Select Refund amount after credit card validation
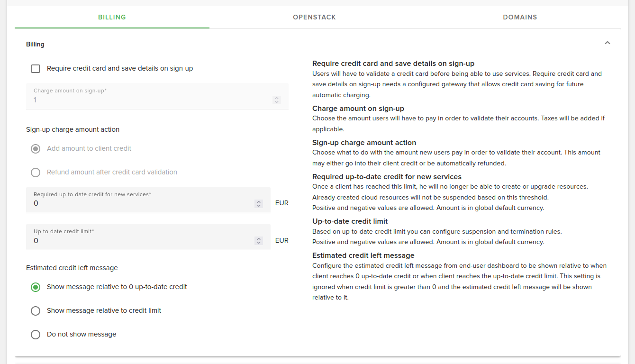The width and height of the screenshot is (635, 364). (36, 172)
